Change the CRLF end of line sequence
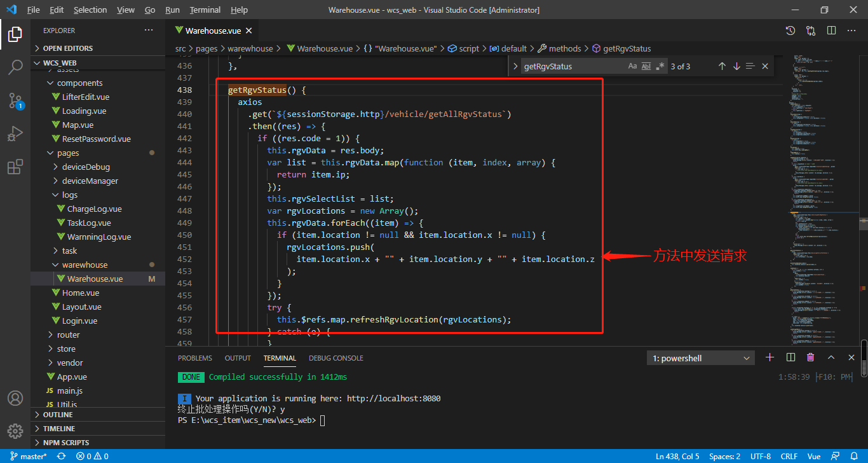 pyautogui.click(x=789, y=456)
